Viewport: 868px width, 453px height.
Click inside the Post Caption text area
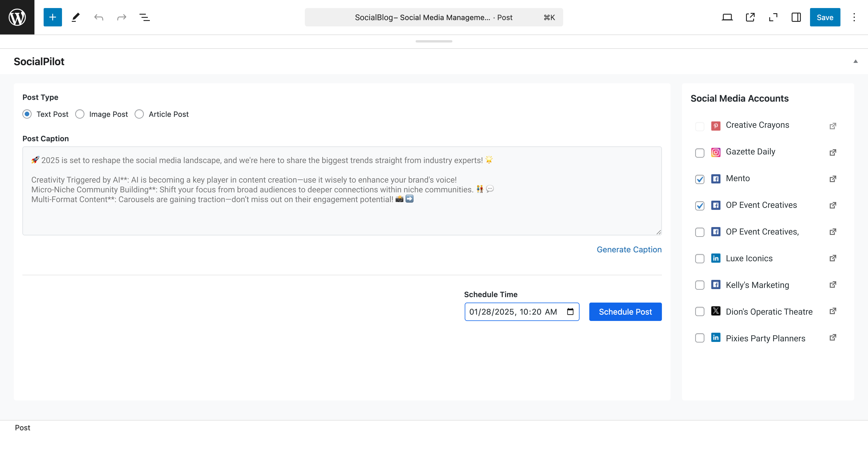(x=342, y=191)
